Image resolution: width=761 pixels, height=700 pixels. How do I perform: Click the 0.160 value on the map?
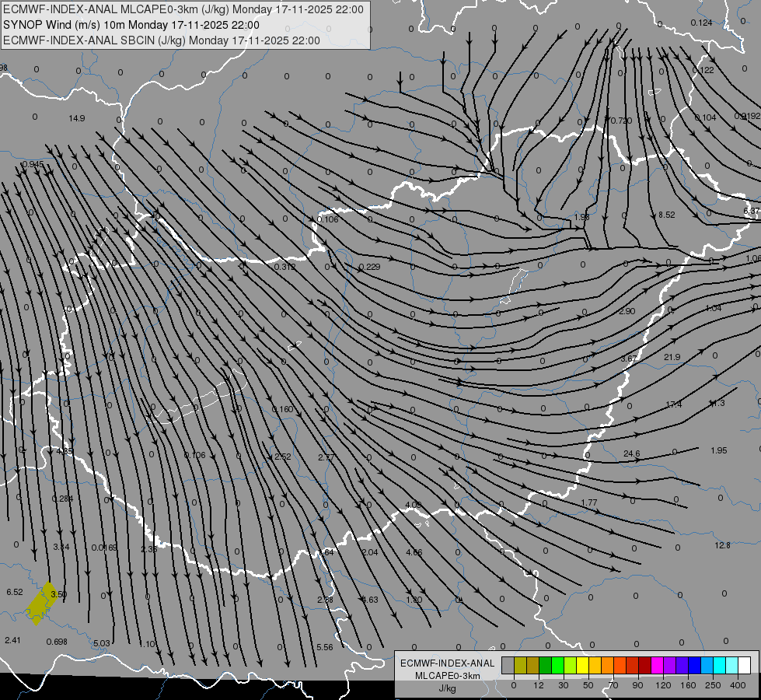pos(282,409)
